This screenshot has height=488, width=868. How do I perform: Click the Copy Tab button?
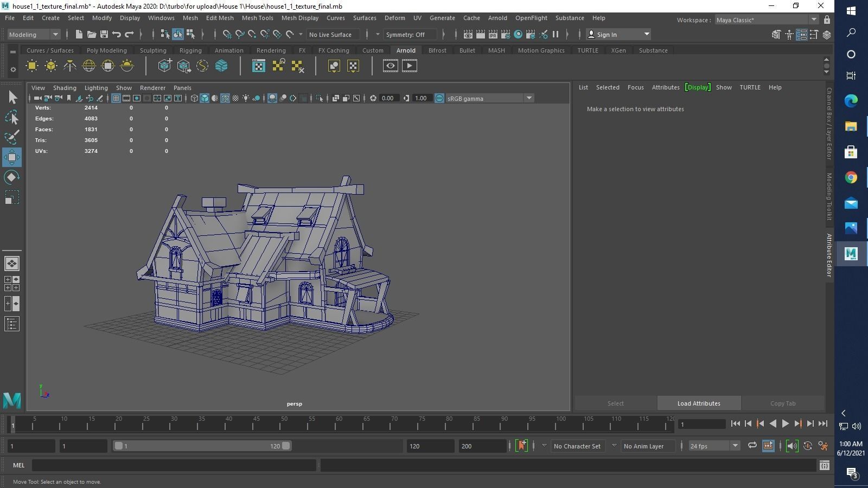[783, 403]
